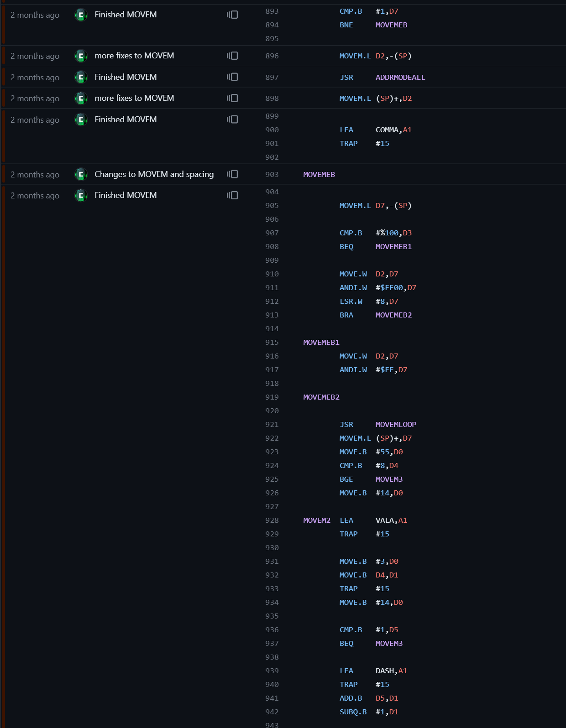Open 'more fixes to MOVEM' commit for line 898
Image resolution: width=566 pixels, height=728 pixels.
[x=134, y=98]
